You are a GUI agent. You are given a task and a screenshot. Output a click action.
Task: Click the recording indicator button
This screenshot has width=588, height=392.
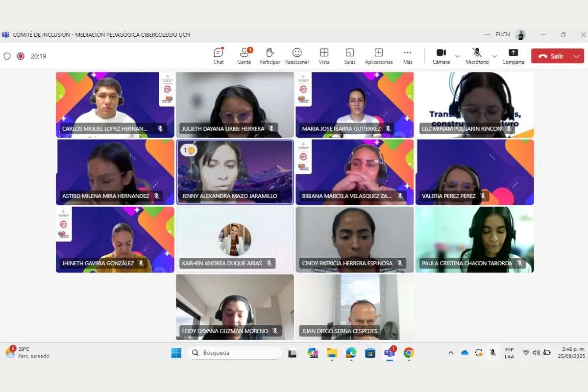(21, 56)
